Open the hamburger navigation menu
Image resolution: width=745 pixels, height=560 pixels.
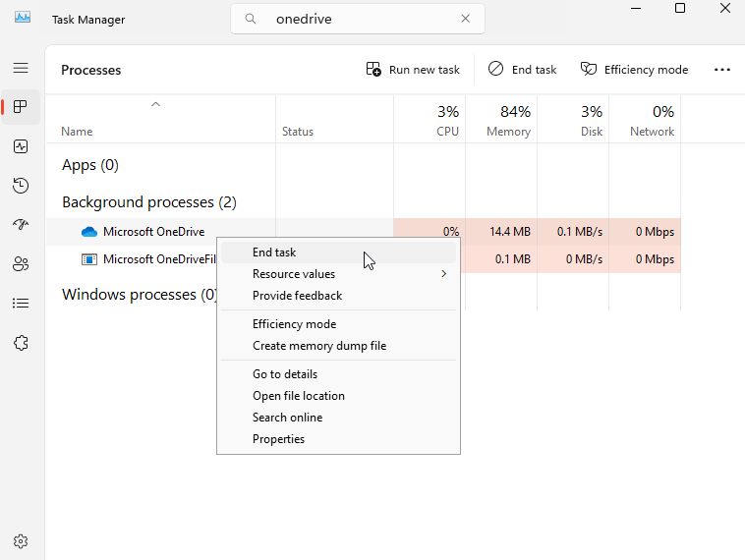coord(21,68)
